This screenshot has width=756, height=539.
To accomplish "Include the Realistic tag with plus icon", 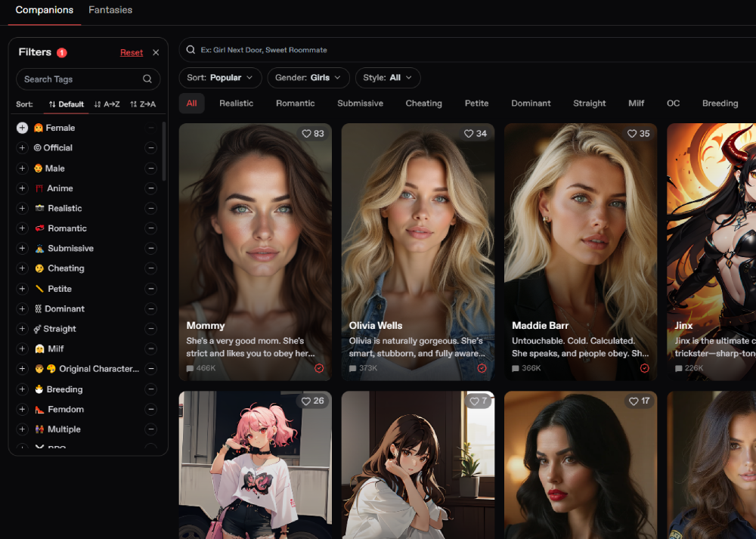I will (x=22, y=209).
